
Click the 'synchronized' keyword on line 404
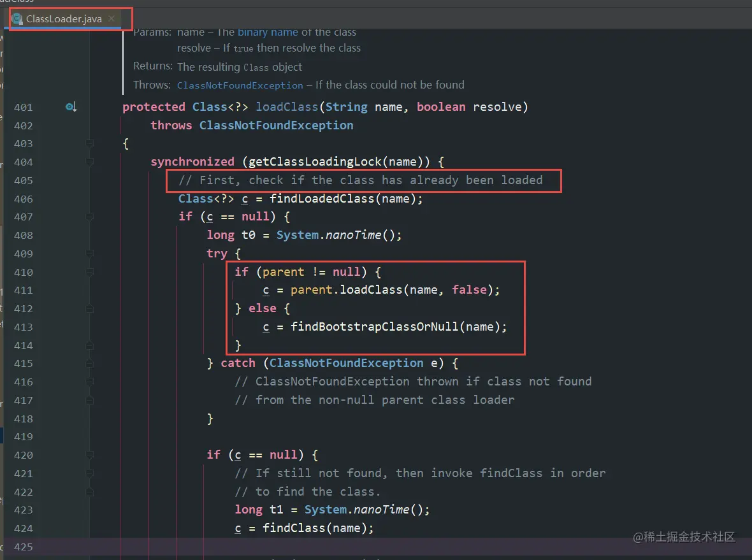pos(192,162)
